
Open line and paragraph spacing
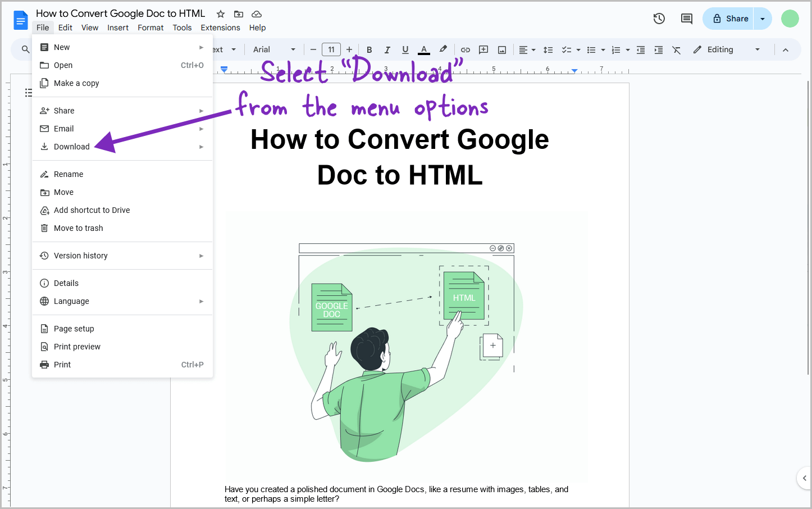pyautogui.click(x=549, y=49)
